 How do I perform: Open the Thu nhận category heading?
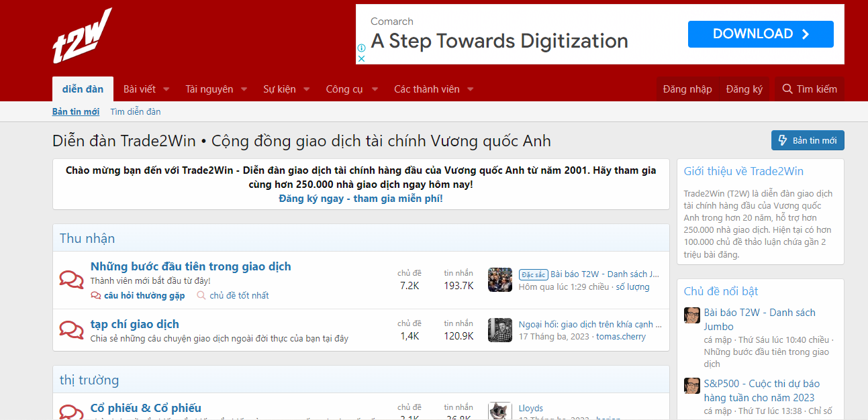(87, 238)
